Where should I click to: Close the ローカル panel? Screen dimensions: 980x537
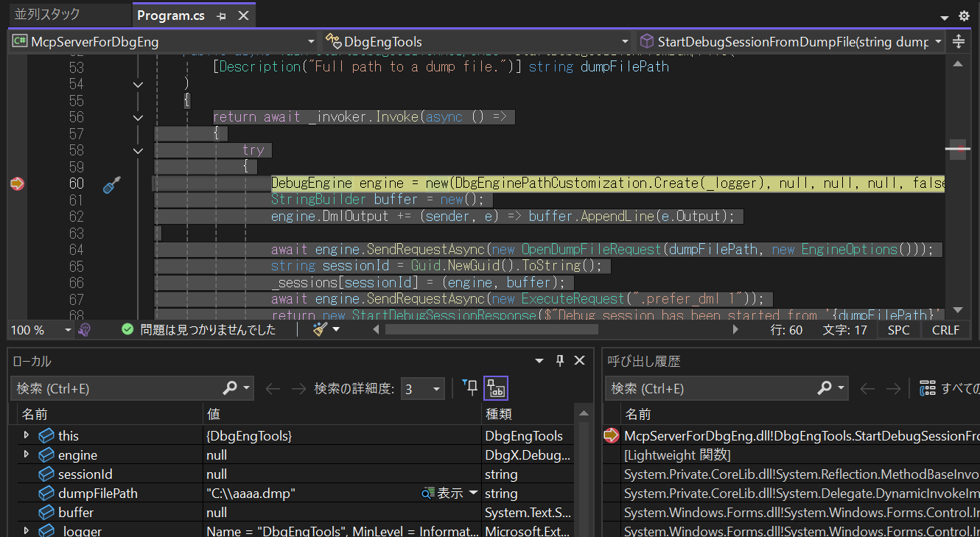click(579, 360)
